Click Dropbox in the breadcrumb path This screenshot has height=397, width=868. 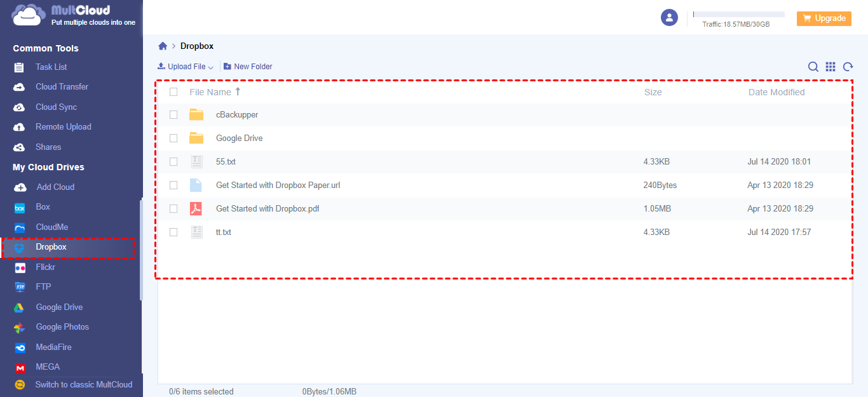[197, 46]
